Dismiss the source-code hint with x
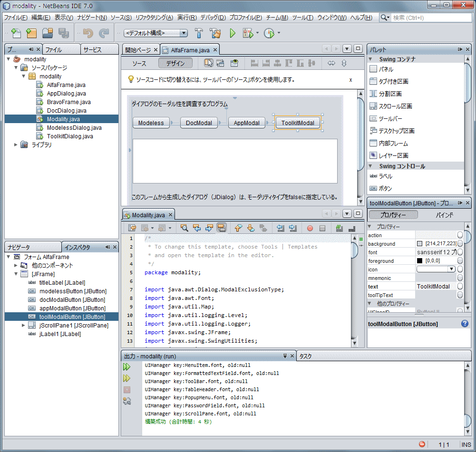476x452 pixels. click(x=350, y=80)
